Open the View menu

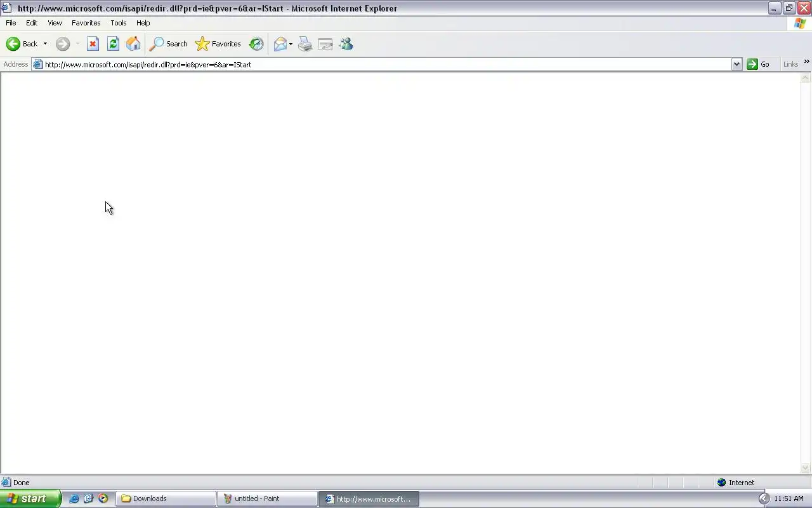(x=55, y=23)
